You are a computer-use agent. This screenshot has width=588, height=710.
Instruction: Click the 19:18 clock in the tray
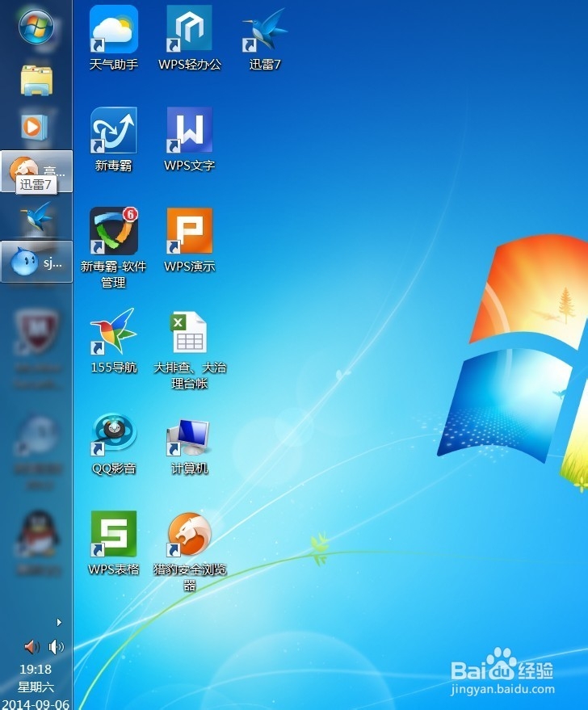click(36, 670)
